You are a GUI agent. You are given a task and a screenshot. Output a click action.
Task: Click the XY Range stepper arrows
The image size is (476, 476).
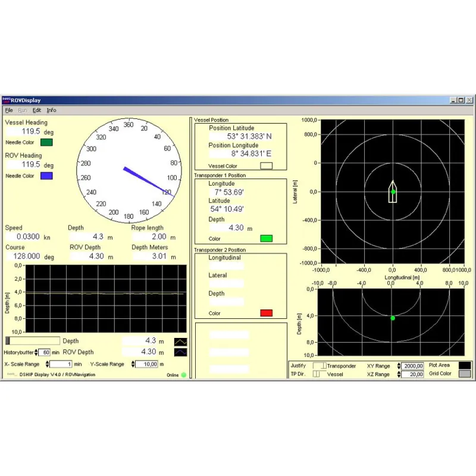pos(399,366)
